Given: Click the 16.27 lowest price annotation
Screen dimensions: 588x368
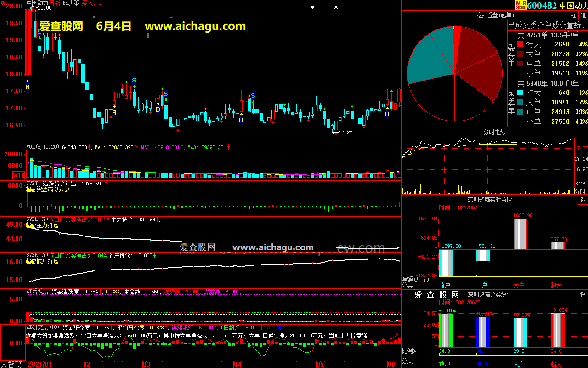Looking at the screenshot, I should tap(345, 132).
